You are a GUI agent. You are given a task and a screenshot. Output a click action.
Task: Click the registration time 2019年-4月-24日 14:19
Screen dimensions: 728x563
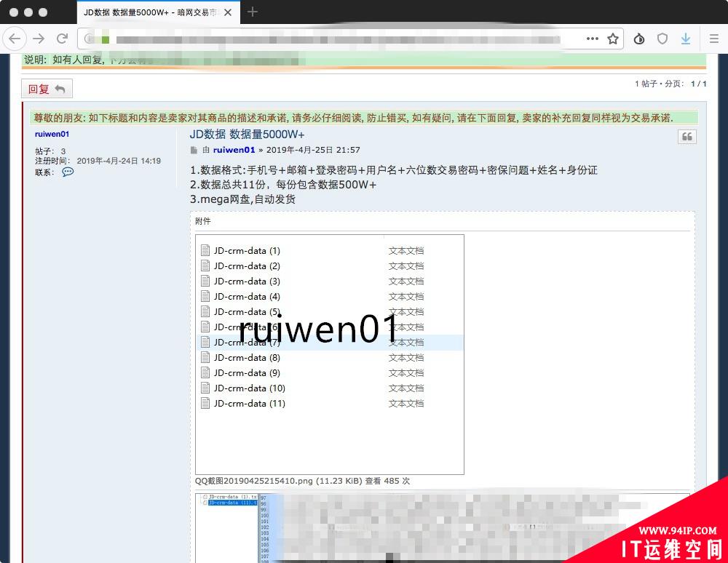point(119,161)
